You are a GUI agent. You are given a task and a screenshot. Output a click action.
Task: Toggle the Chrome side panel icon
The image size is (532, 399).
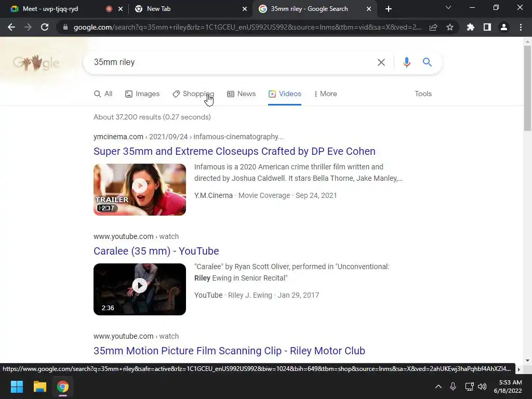487,27
